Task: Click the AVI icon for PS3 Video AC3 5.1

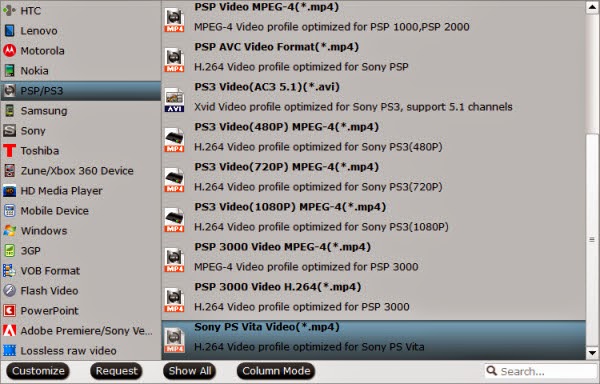Action: [174, 100]
